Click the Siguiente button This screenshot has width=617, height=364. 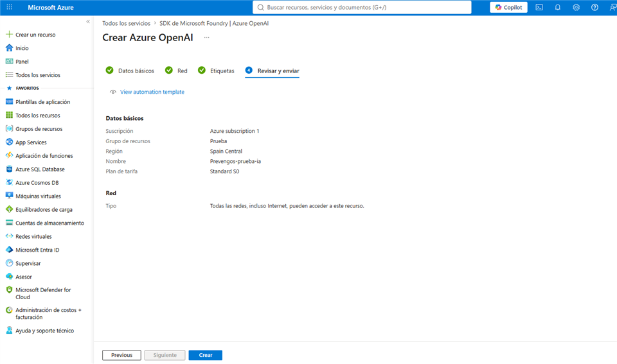tap(165, 355)
